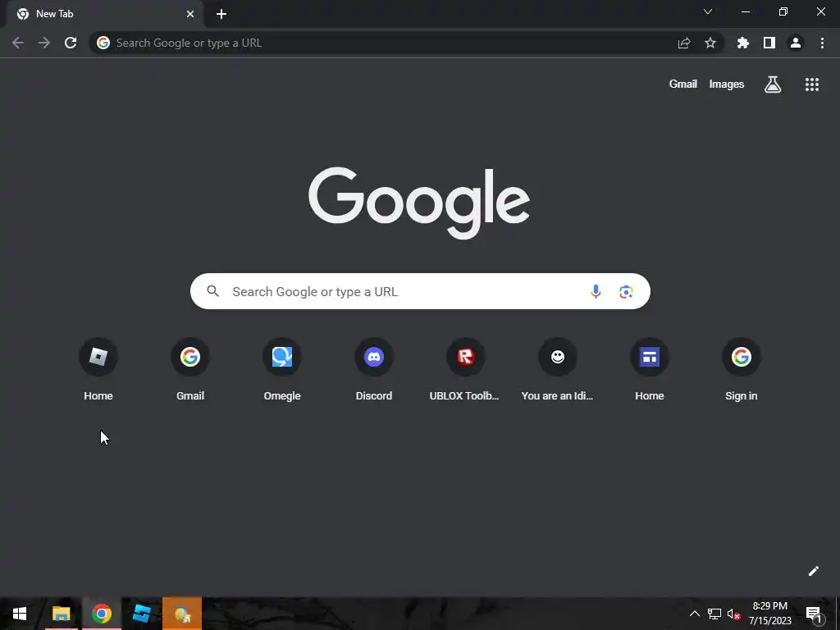Viewport: 840px width, 630px height.
Task: Show hidden system tray icons
Action: 694,614
